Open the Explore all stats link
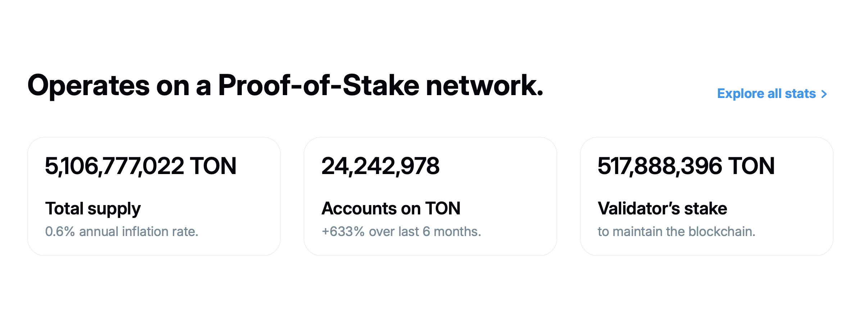Viewport: 868px width, 320px height. tap(766, 94)
